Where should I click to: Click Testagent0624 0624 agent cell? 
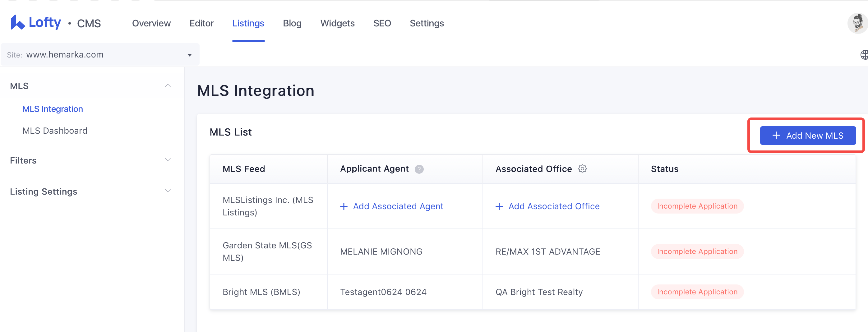405,292
